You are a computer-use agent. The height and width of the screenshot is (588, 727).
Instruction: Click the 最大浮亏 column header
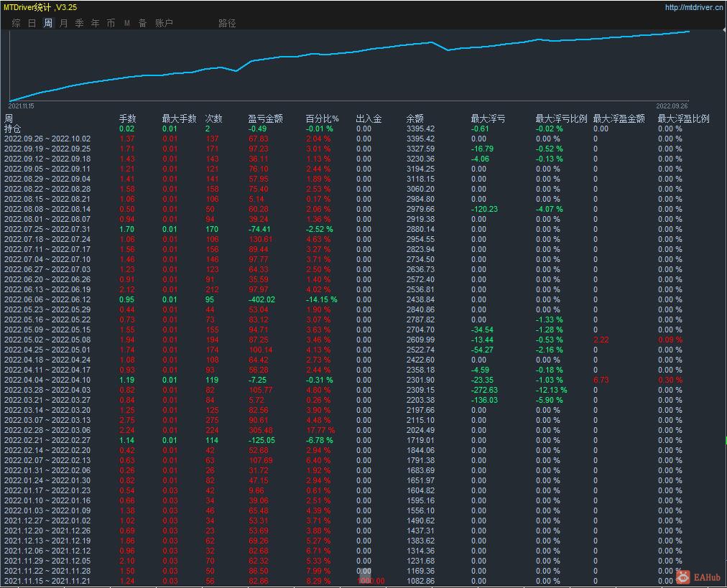tap(488, 118)
